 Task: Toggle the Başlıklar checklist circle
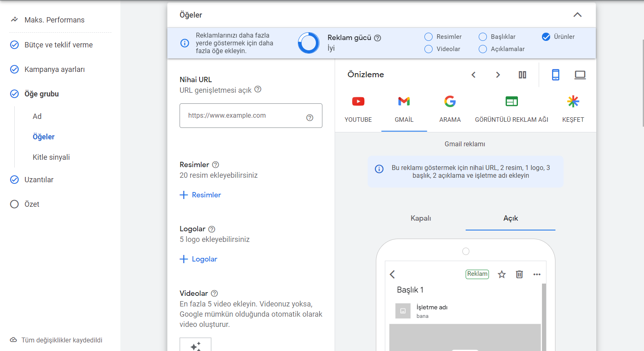(x=483, y=37)
